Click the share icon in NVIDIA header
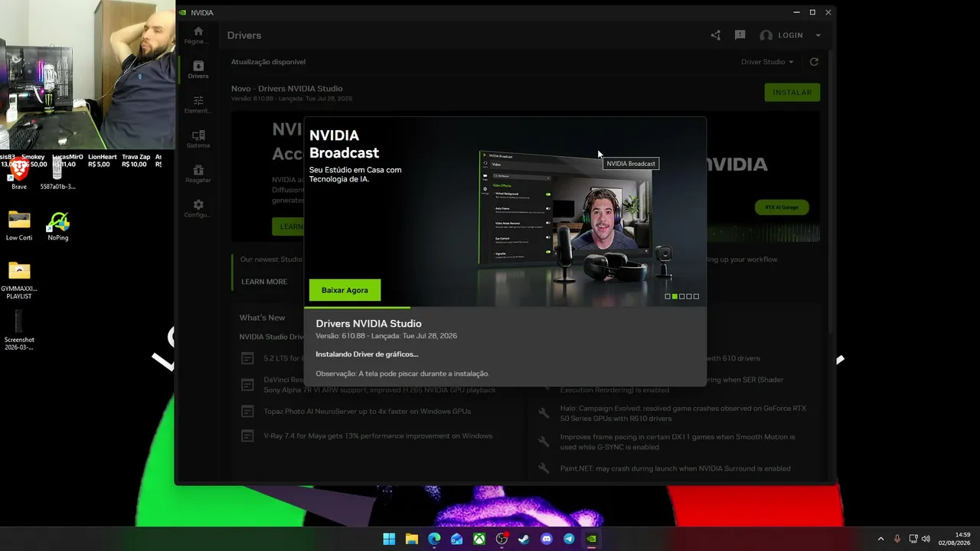This screenshot has width=980, height=551. [x=716, y=35]
